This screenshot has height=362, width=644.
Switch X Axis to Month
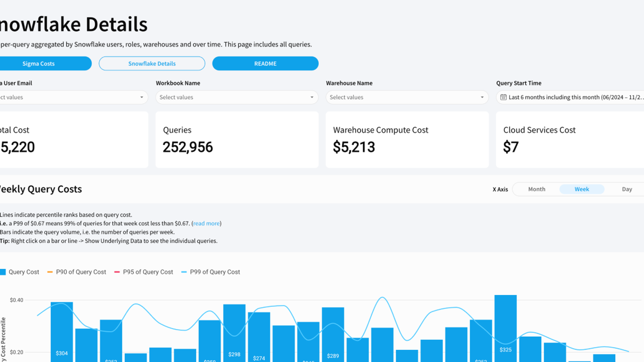pyautogui.click(x=536, y=189)
